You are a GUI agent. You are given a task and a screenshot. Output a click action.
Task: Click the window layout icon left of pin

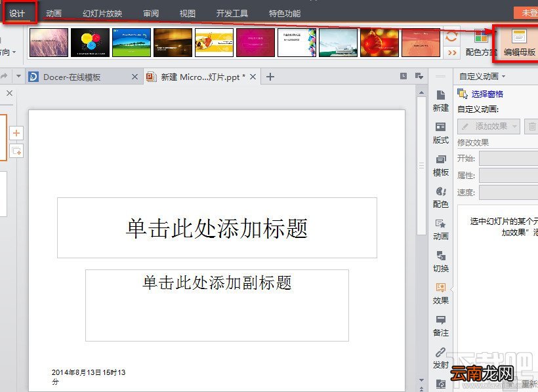(x=404, y=76)
